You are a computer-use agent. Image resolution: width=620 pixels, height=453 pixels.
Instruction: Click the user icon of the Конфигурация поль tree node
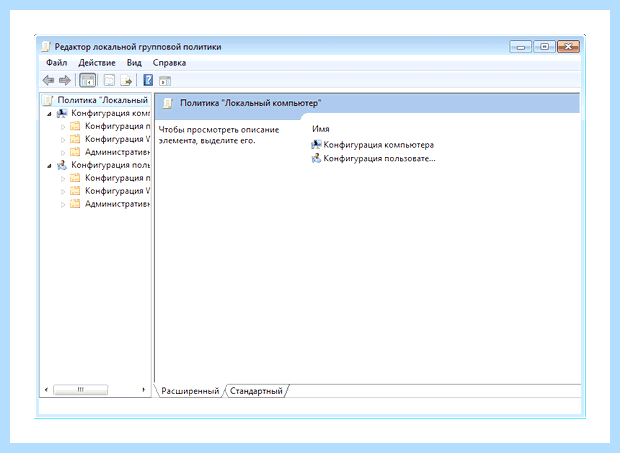click(x=62, y=165)
